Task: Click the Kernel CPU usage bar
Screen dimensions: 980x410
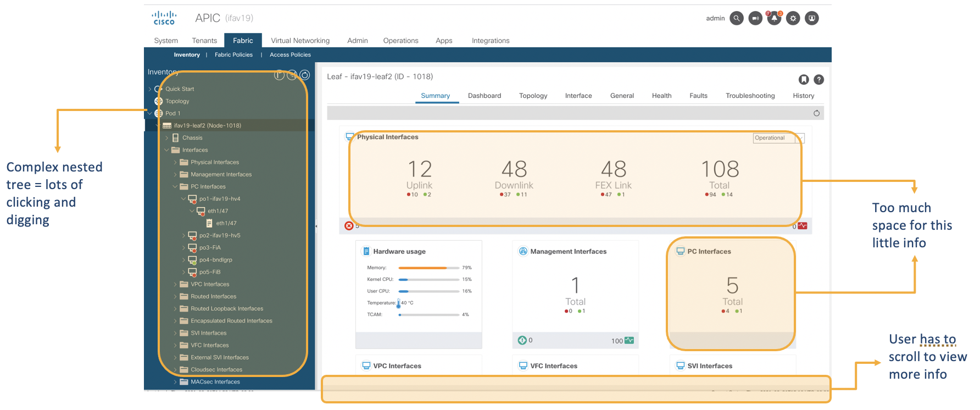Action: 428,280
